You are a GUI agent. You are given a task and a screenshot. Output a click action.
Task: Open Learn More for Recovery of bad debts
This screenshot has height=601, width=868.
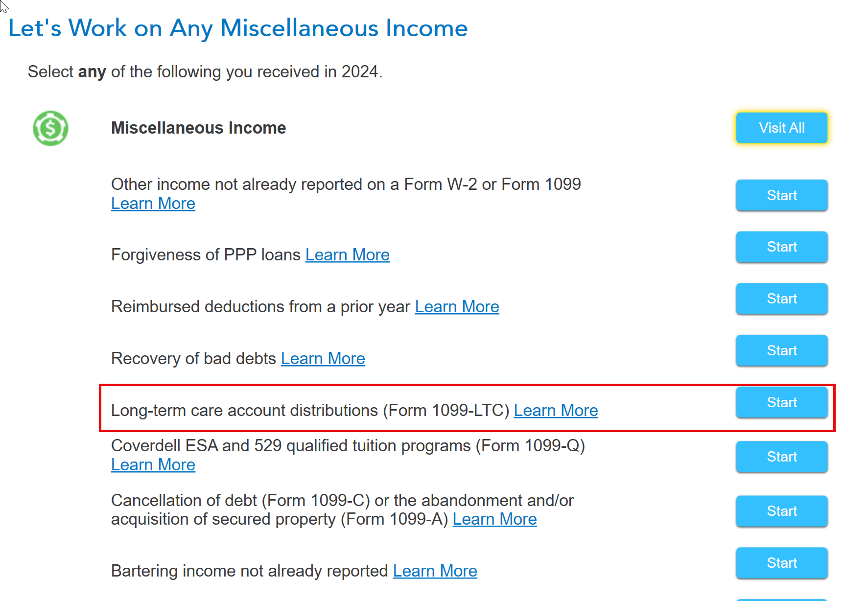(x=323, y=358)
